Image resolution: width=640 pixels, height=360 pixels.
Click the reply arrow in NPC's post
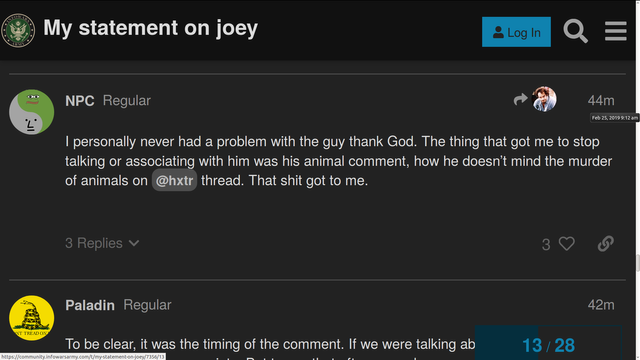pyautogui.click(x=520, y=99)
